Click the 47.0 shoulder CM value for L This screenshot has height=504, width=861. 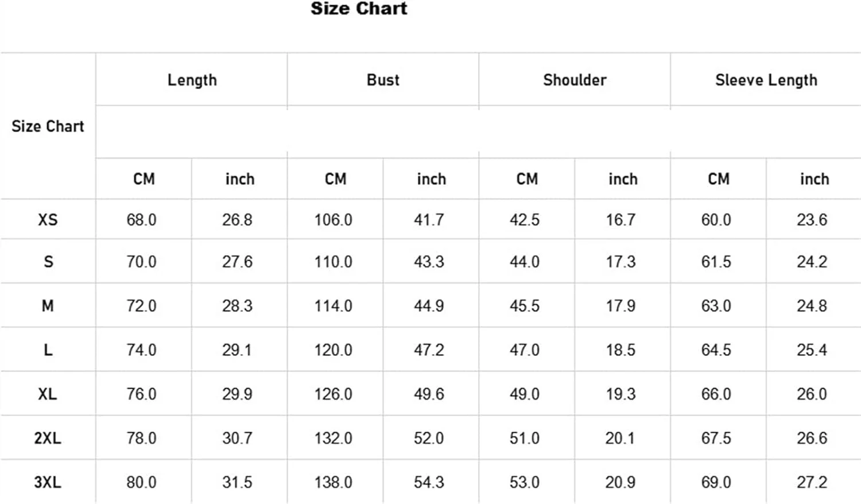point(524,350)
